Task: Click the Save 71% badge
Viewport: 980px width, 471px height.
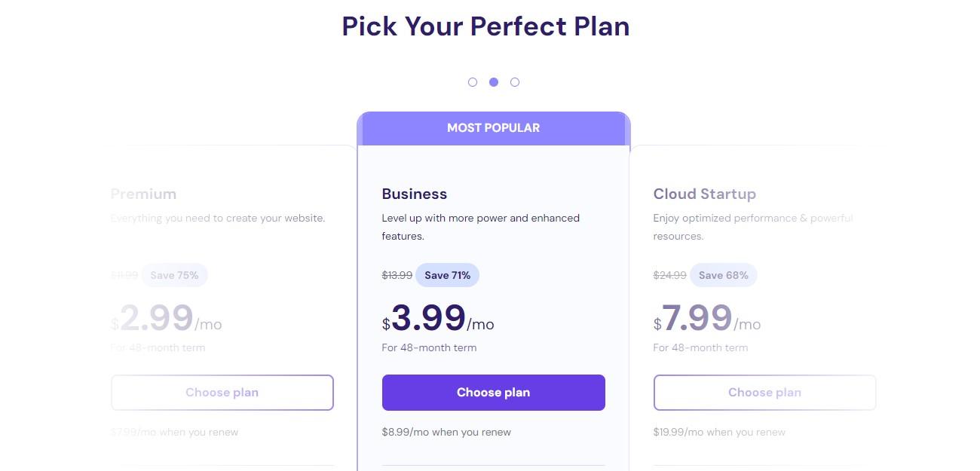Action: point(447,275)
